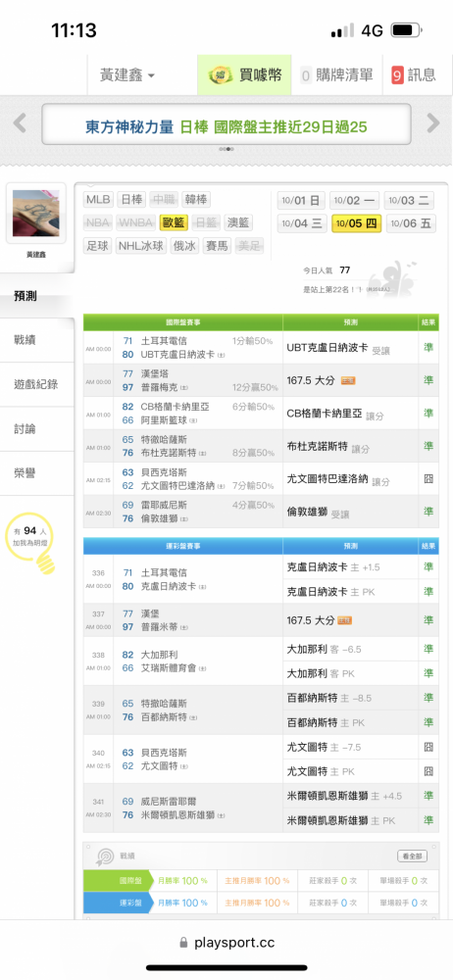Open the 遊戲紀錄 sidebar tab
The width and height of the screenshot is (453, 980).
pyautogui.click(x=37, y=384)
